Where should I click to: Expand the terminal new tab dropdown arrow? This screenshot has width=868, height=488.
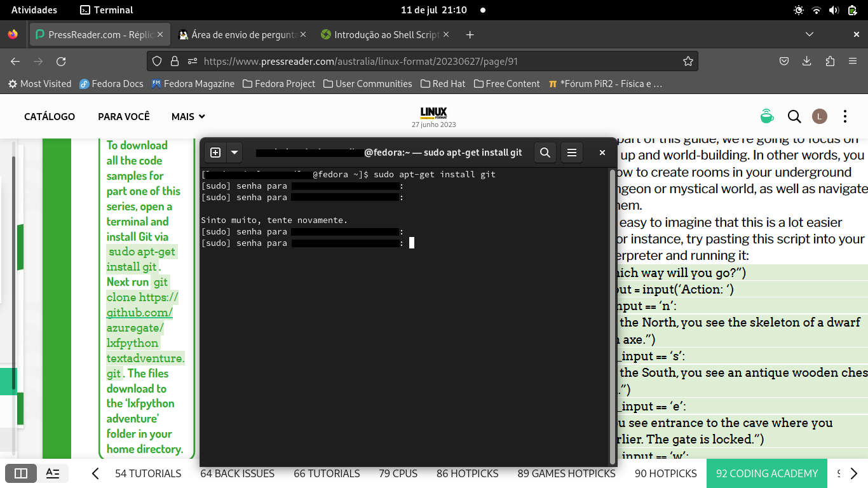coord(234,152)
